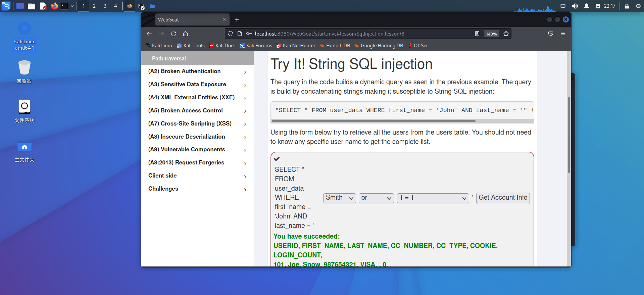This screenshot has height=295, width=644.
Task: Open the 'or' operator dropdown
Action: [x=376, y=198]
